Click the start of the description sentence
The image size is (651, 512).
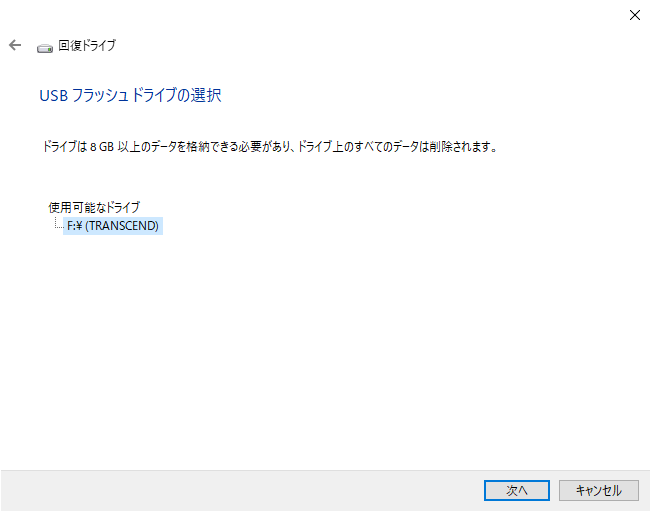point(59,147)
